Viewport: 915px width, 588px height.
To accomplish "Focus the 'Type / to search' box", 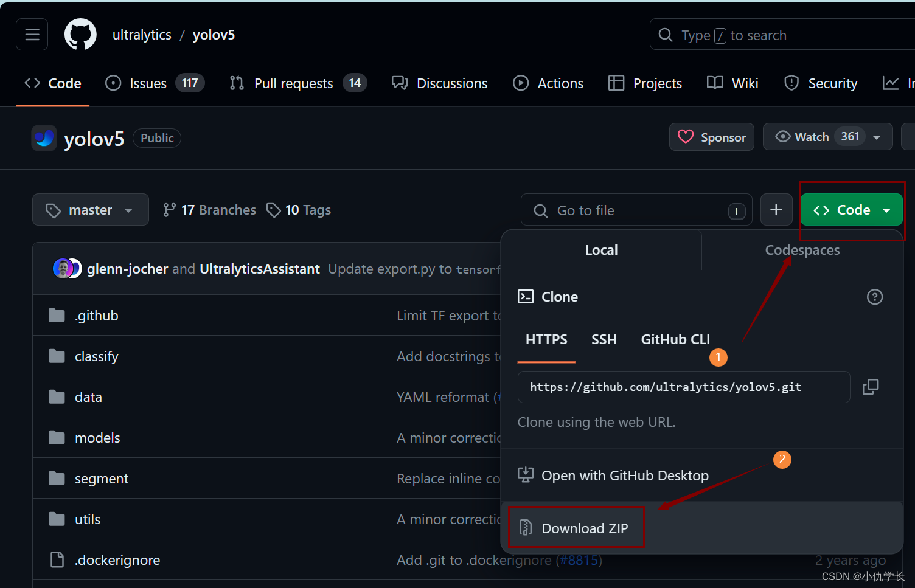I will point(782,35).
